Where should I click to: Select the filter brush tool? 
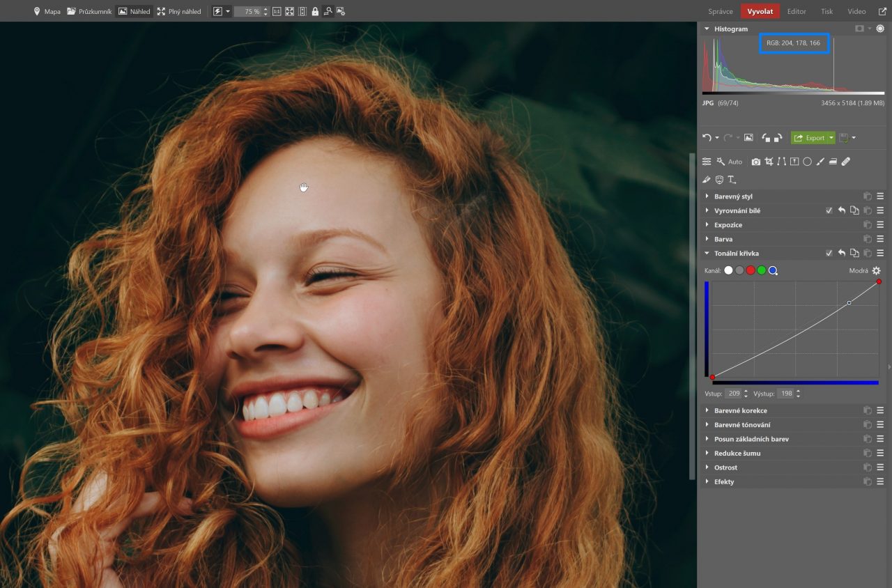pyautogui.click(x=820, y=162)
